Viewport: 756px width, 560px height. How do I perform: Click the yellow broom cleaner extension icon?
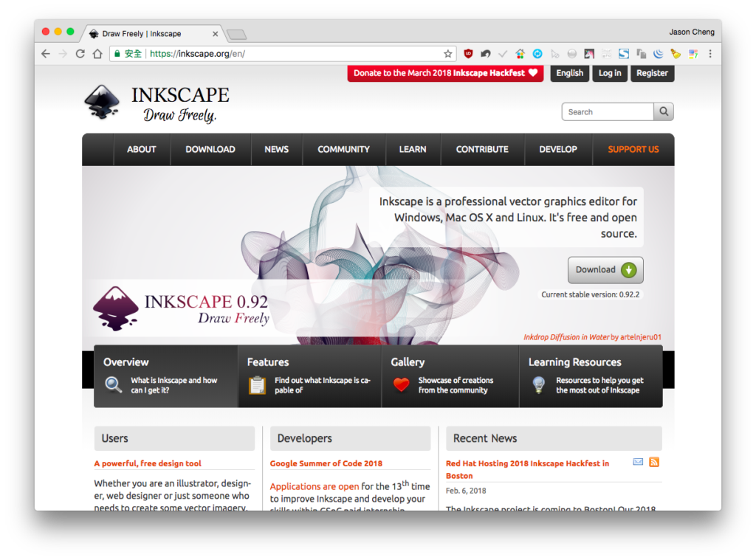(x=676, y=54)
